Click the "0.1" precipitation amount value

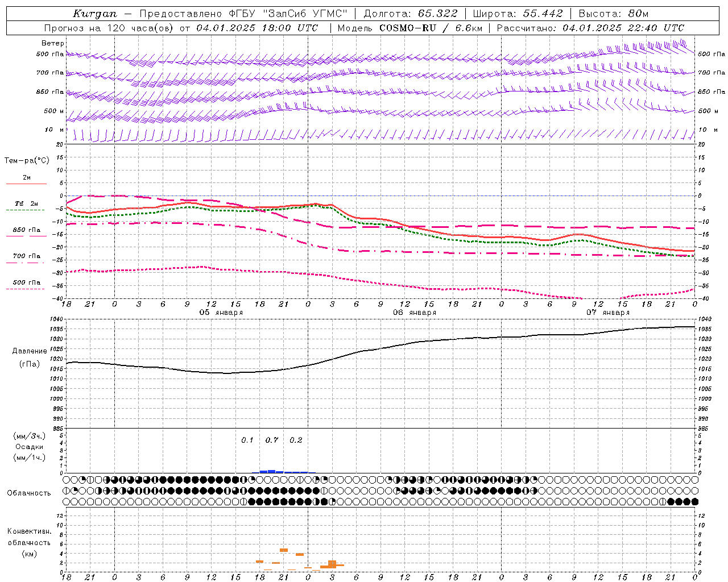(247, 440)
